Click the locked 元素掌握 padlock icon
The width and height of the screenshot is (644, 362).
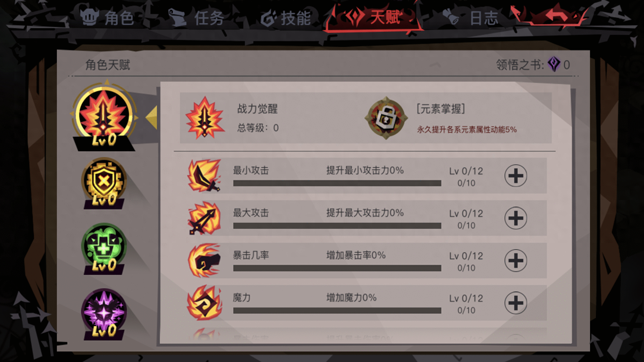tap(386, 118)
